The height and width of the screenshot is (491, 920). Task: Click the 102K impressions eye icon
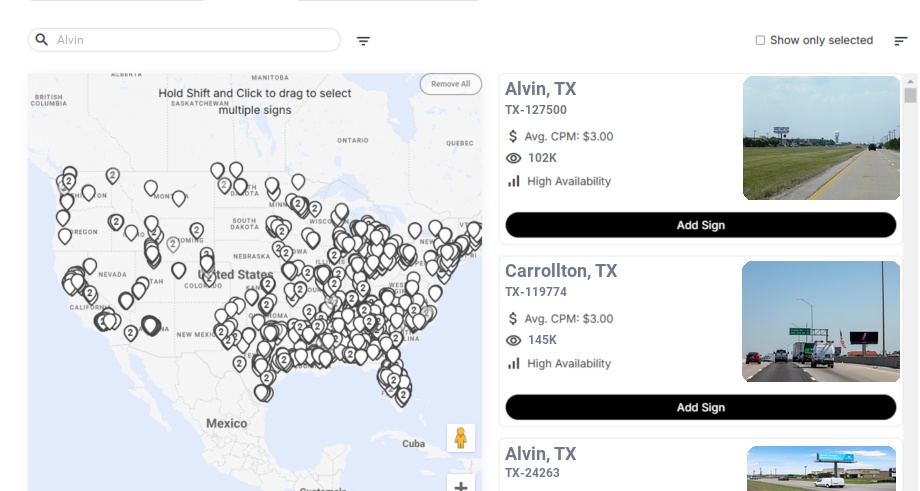click(514, 158)
